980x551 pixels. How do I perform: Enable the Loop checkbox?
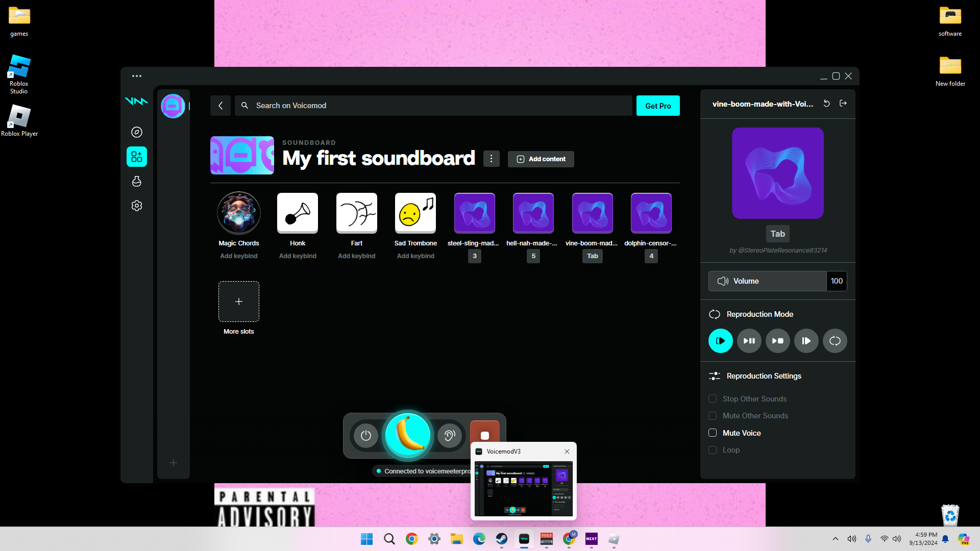[713, 450]
